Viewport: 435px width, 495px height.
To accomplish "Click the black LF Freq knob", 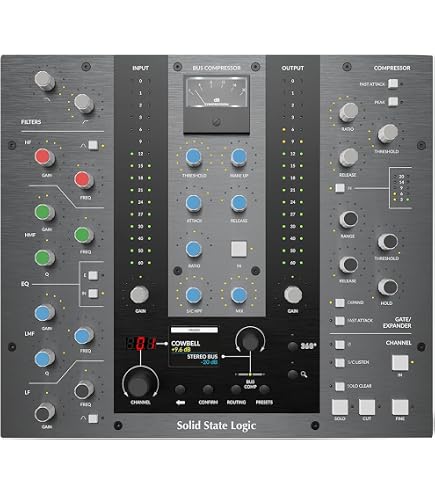I will point(84,390).
